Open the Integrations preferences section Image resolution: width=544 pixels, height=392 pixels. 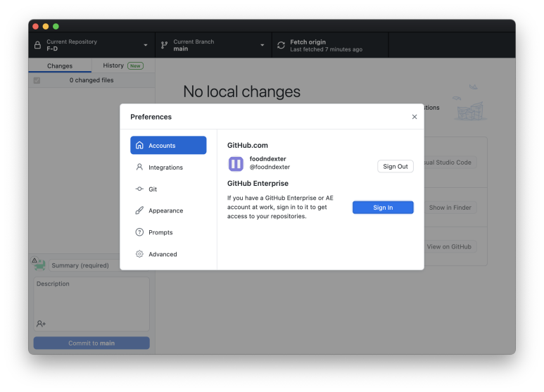pos(168,167)
